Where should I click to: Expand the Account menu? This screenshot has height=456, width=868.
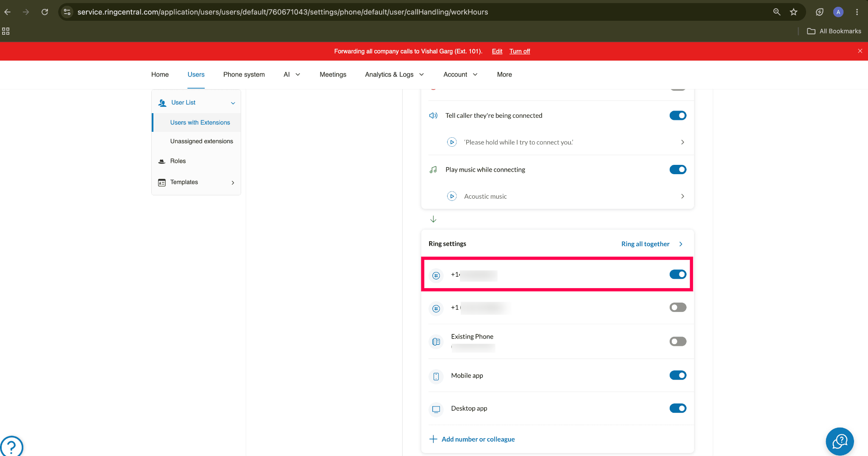pos(461,75)
